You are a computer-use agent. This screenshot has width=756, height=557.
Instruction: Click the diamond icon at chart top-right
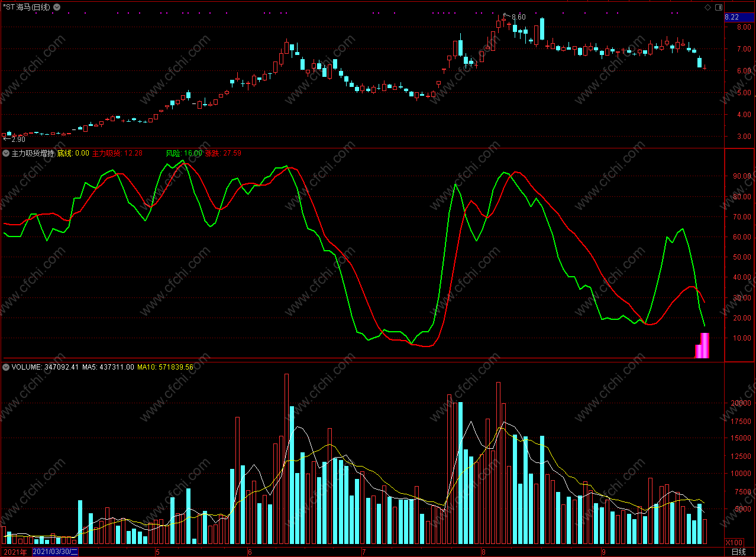point(708,7)
